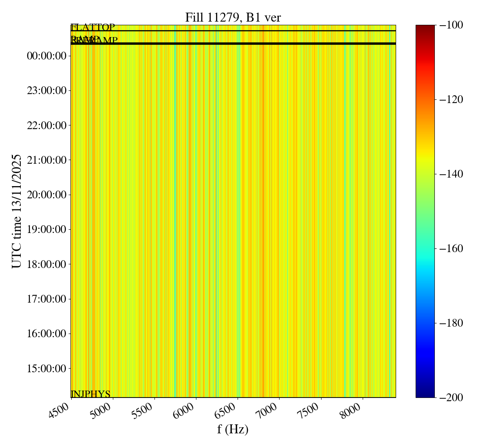Click the −200 colorbar tick label
This screenshot has width=489, height=448.
[x=451, y=397]
